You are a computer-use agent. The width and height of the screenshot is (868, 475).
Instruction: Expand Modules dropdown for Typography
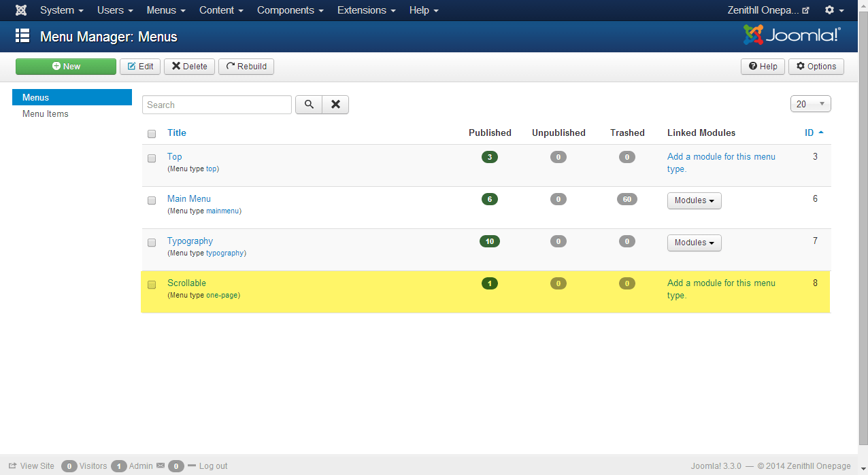click(x=695, y=243)
